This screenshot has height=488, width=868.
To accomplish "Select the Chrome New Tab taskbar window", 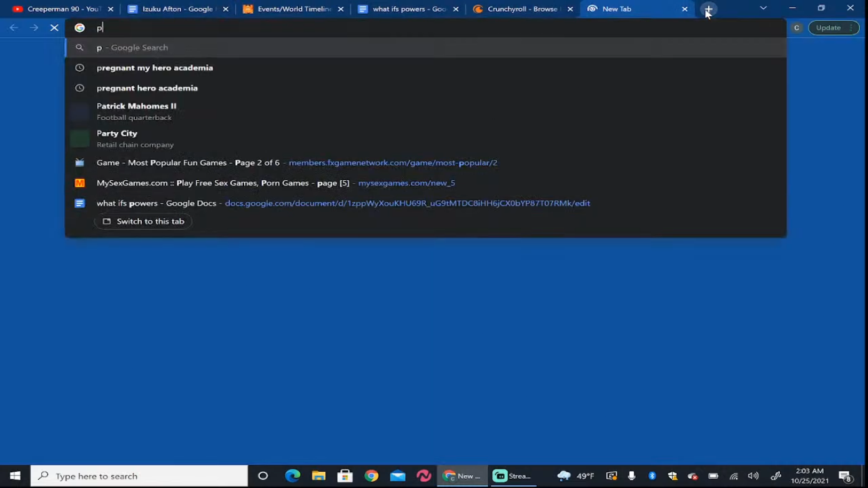I will pos(462,476).
